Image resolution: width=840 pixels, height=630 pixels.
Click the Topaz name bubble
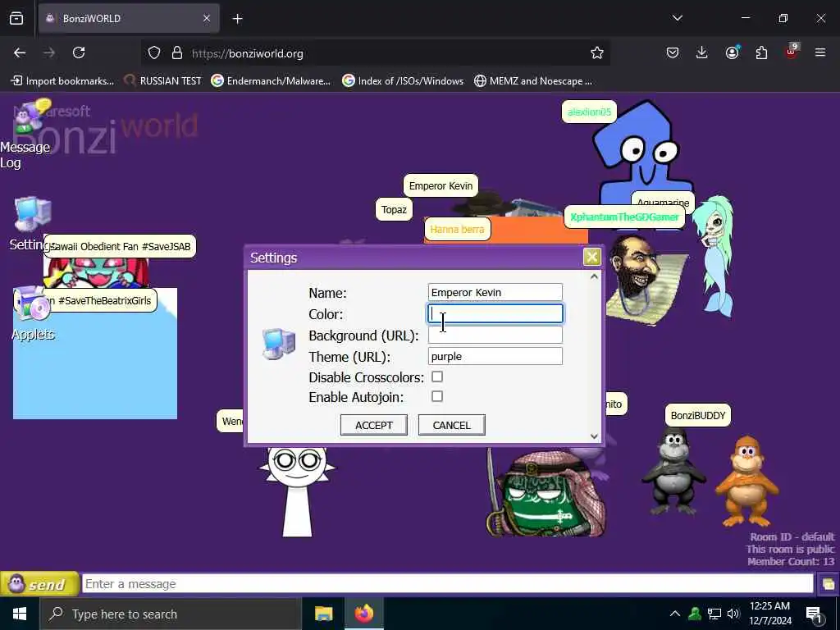394,209
